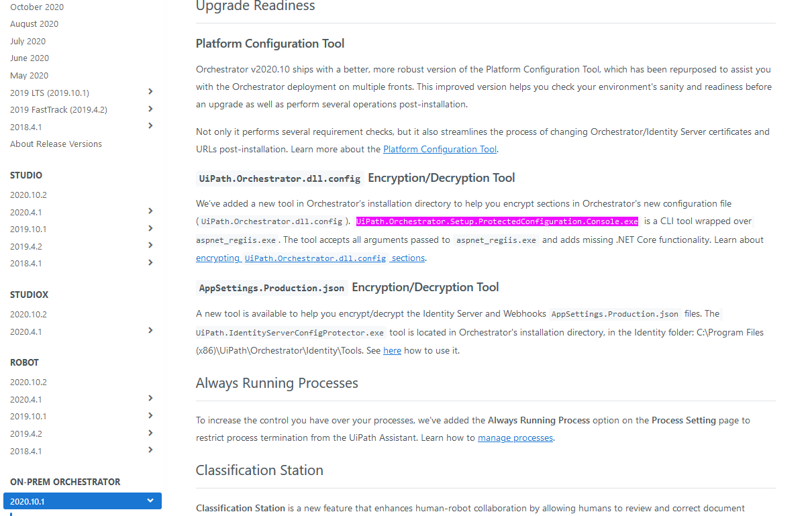
Task: Click UiPath.IdentityServerConfigProtector.exe code text
Action: coord(290,333)
